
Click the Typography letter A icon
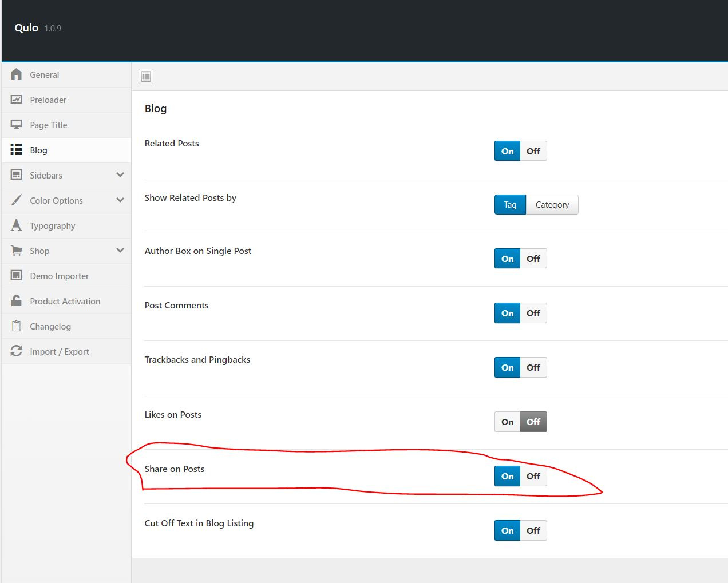pyautogui.click(x=17, y=225)
